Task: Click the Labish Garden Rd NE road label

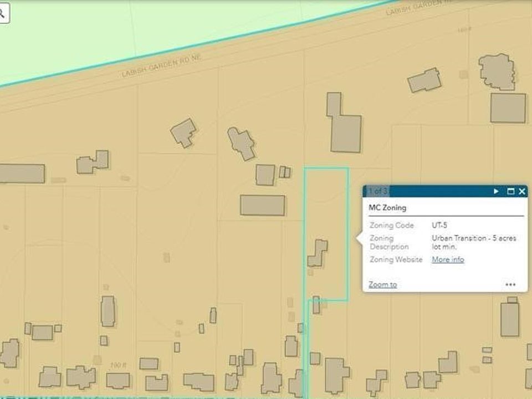Action: pos(161,67)
